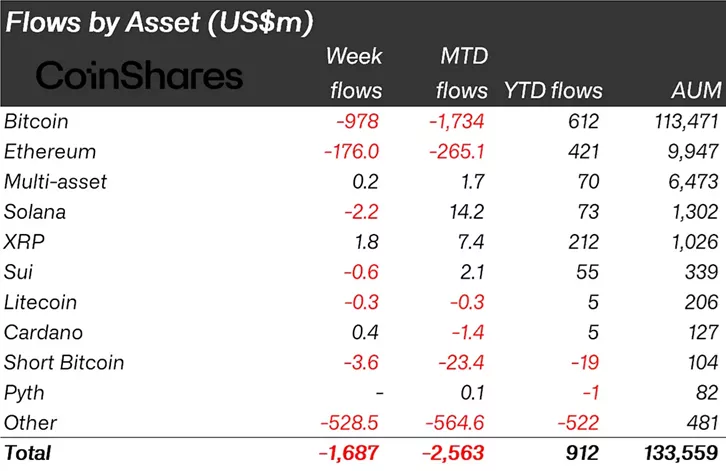Select the MTD flows column header
The width and height of the screenshot is (726, 471).
click(x=461, y=73)
